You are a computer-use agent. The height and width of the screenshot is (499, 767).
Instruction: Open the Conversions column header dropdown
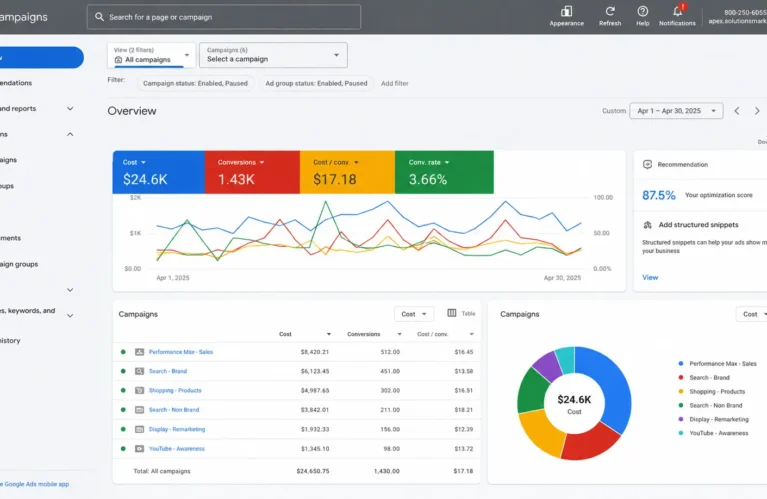pos(399,334)
